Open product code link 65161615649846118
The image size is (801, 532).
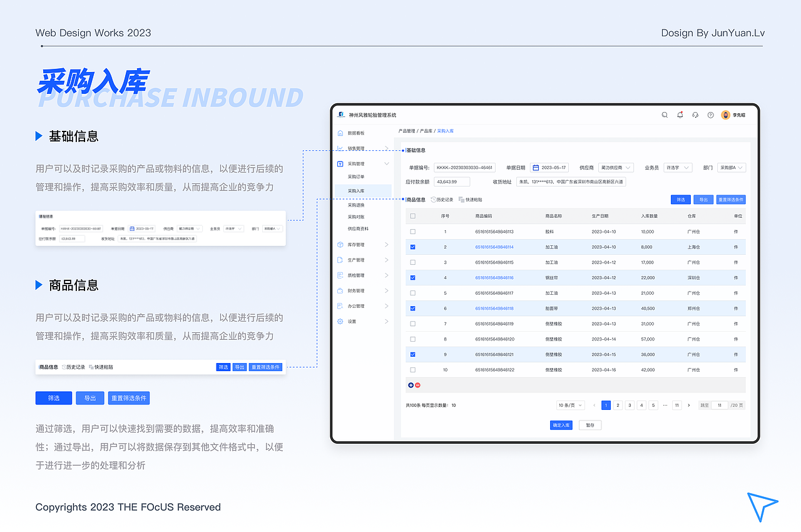tap(494, 309)
